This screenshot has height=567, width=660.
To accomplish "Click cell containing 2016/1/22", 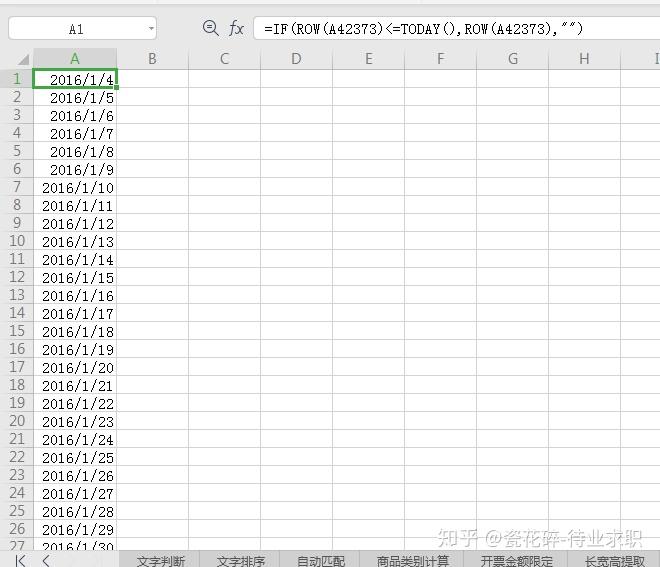I will (x=75, y=403).
